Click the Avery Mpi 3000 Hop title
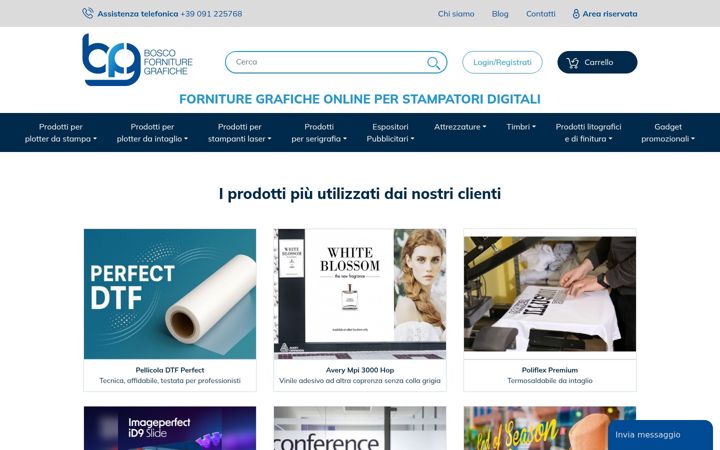This screenshot has width=720, height=450. [x=360, y=370]
